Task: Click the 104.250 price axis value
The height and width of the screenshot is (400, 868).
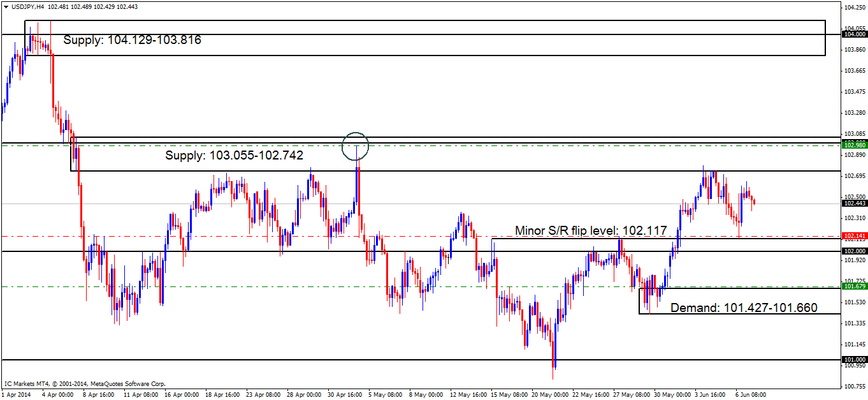Action: (x=854, y=7)
